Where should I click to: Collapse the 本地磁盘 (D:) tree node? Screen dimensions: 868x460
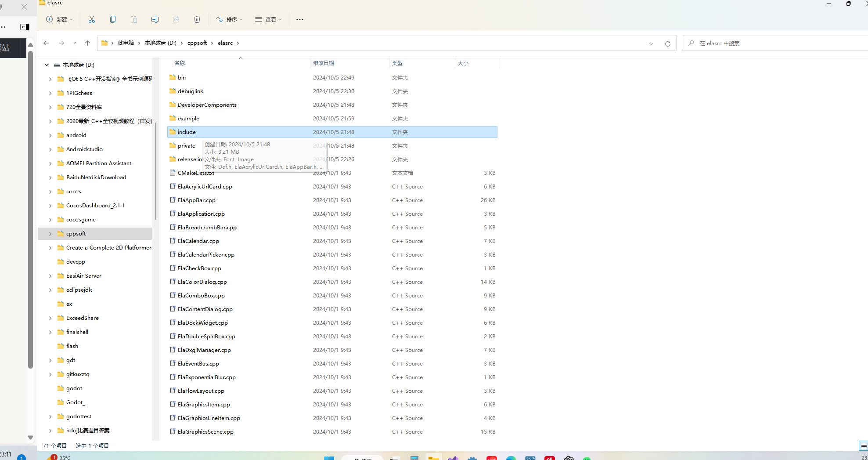(47, 65)
